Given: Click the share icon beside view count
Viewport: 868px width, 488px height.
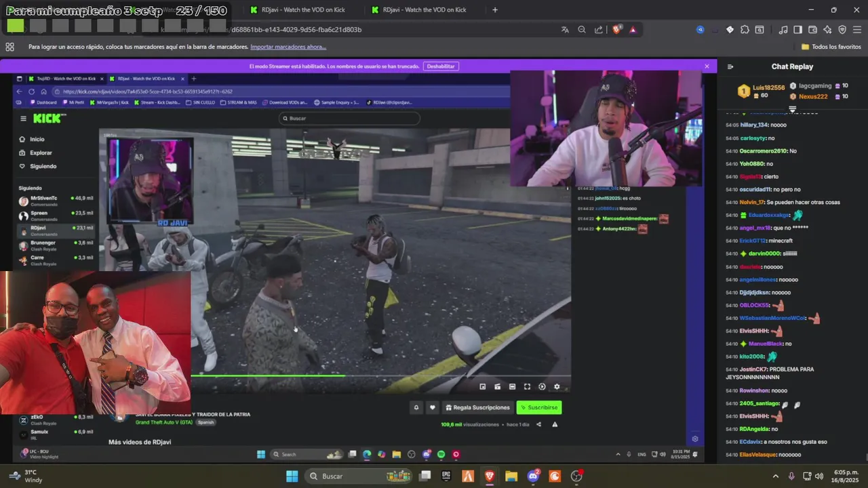Looking at the screenshot, I should click(539, 424).
